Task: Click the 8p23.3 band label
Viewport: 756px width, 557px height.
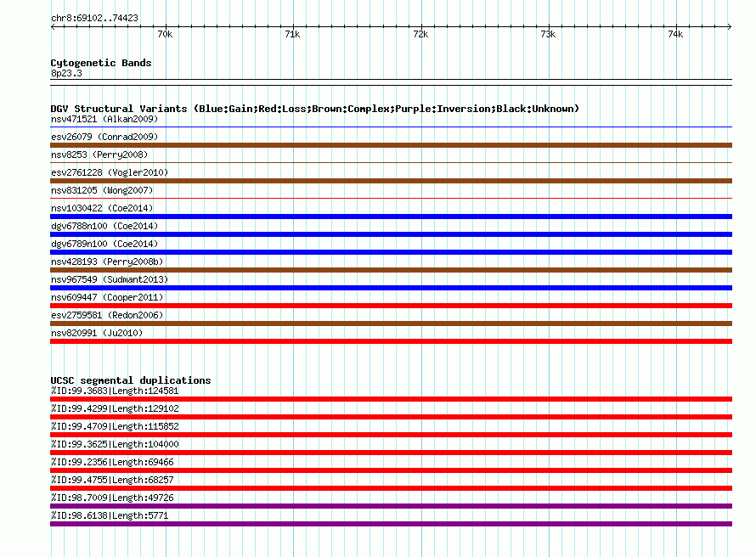Action: pyautogui.click(x=66, y=73)
